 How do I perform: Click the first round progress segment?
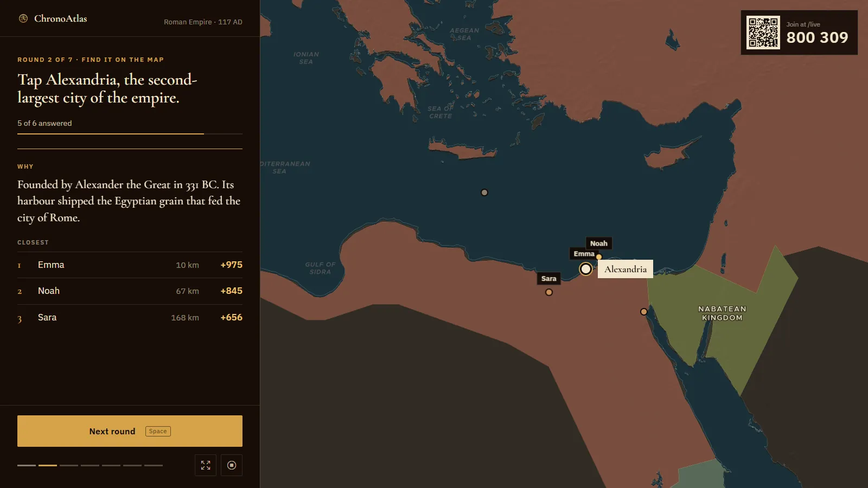tap(27, 465)
